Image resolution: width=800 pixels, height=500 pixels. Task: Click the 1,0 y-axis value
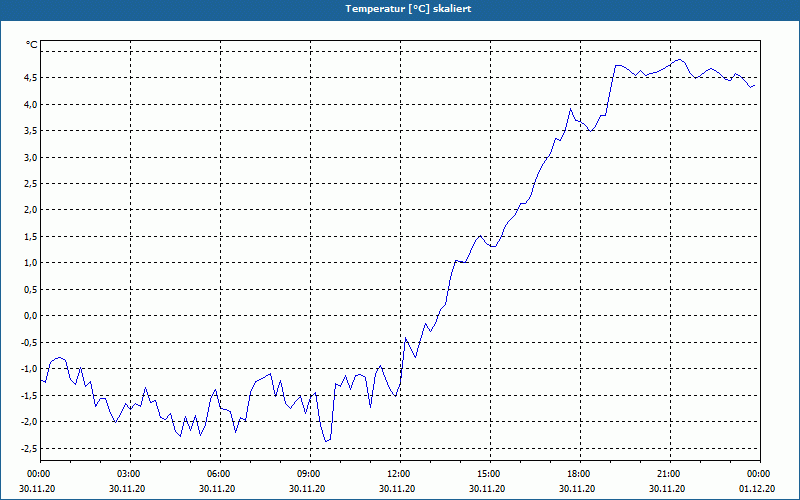30,263
